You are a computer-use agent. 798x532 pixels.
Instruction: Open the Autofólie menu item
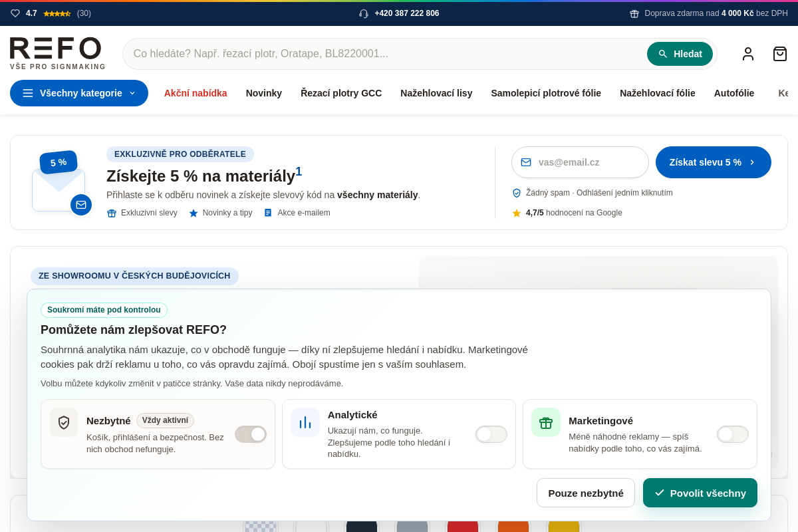pos(734,93)
